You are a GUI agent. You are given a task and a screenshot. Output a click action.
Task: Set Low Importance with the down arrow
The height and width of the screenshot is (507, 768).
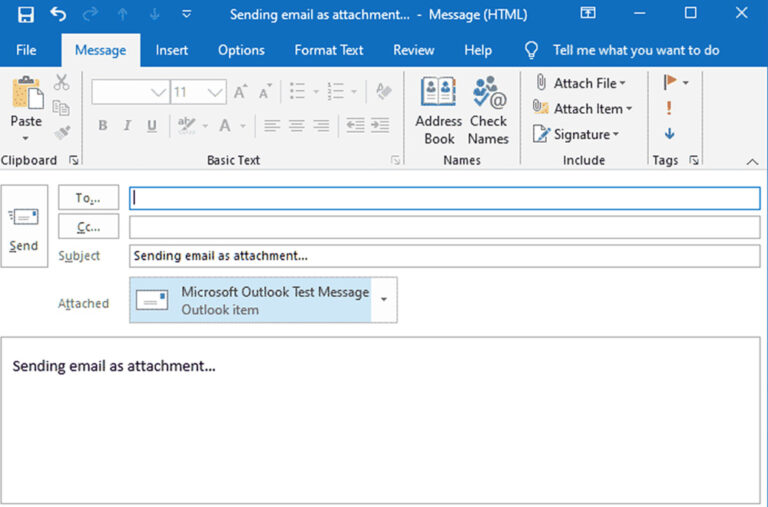669,133
